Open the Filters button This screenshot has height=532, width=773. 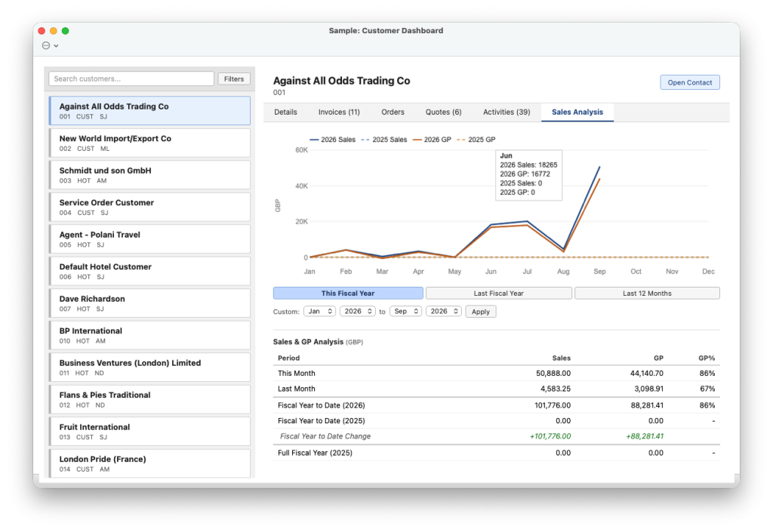pos(234,78)
